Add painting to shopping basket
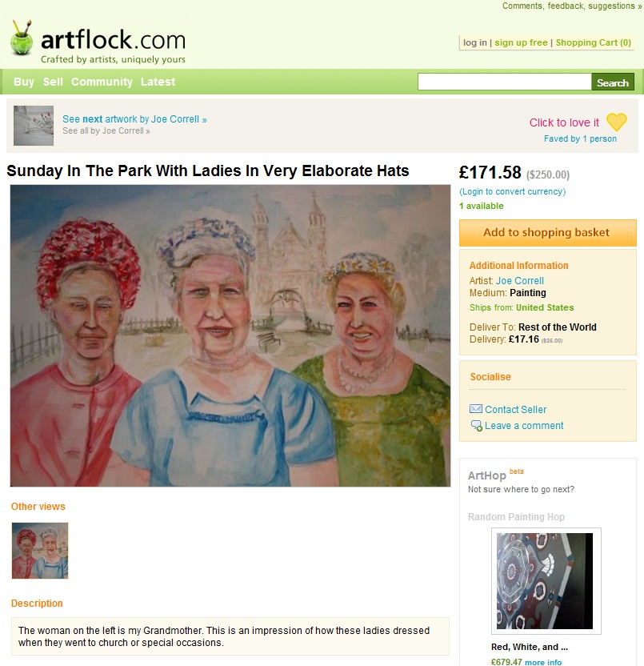This screenshot has height=666, width=644. (548, 233)
